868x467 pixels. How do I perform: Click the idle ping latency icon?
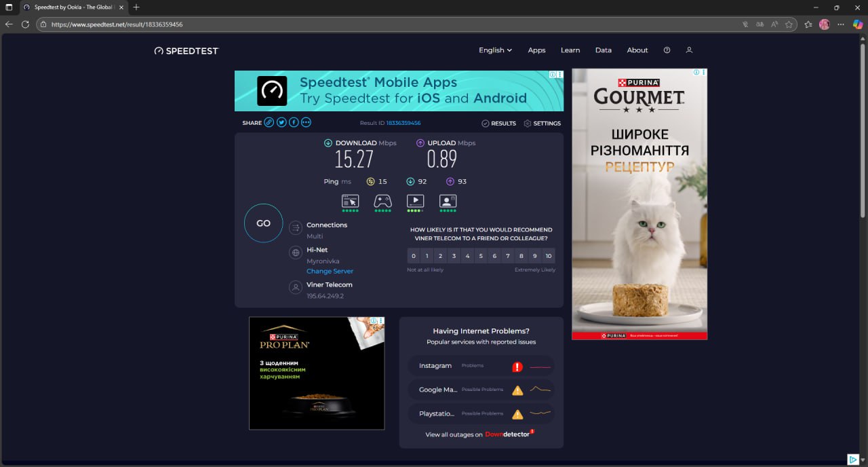(x=370, y=181)
